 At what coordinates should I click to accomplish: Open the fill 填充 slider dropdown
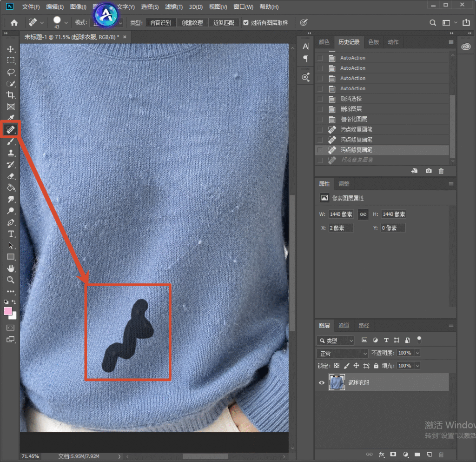pyautogui.click(x=417, y=366)
